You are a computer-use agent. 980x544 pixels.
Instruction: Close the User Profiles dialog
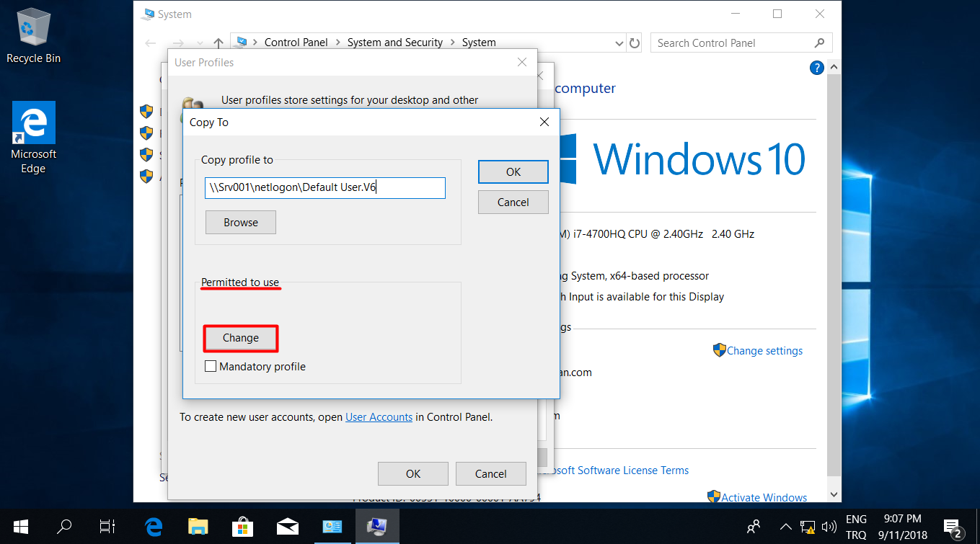[522, 63]
